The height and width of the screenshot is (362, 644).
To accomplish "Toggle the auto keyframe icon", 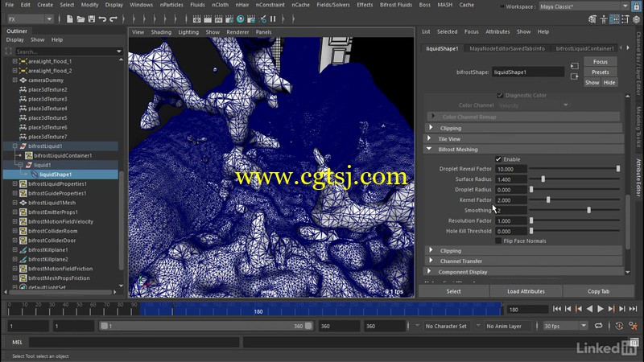I will 619,326.
